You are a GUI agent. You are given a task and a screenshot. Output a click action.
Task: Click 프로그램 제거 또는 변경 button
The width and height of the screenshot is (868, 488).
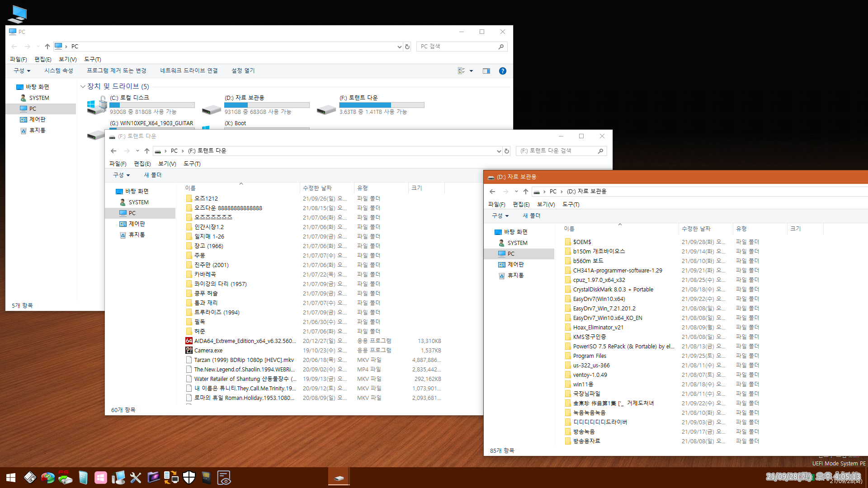pos(117,70)
